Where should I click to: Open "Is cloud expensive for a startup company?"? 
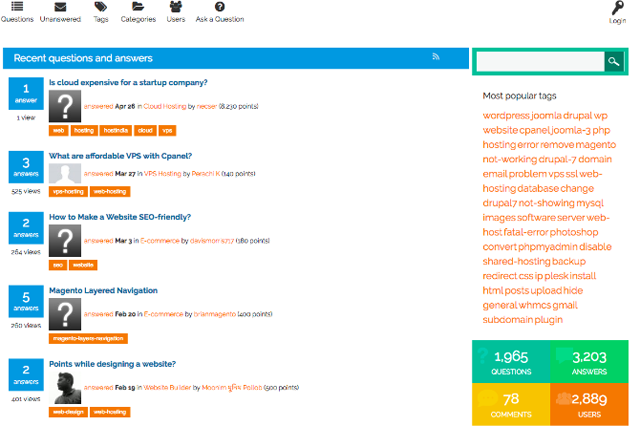(x=128, y=82)
